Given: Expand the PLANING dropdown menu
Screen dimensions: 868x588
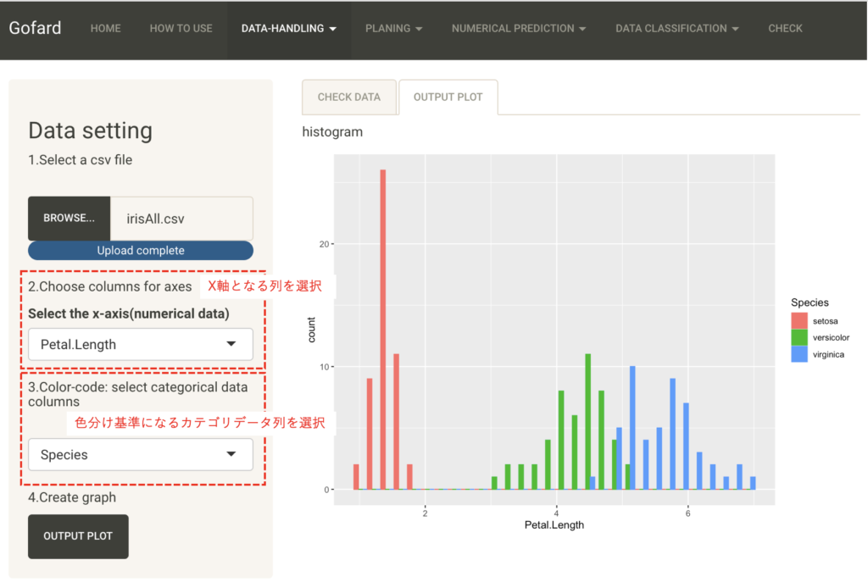Looking at the screenshot, I should 393,29.
